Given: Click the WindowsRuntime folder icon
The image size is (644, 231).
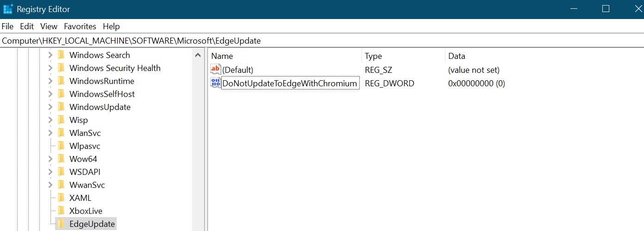Looking at the screenshot, I should click(x=61, y=81).
